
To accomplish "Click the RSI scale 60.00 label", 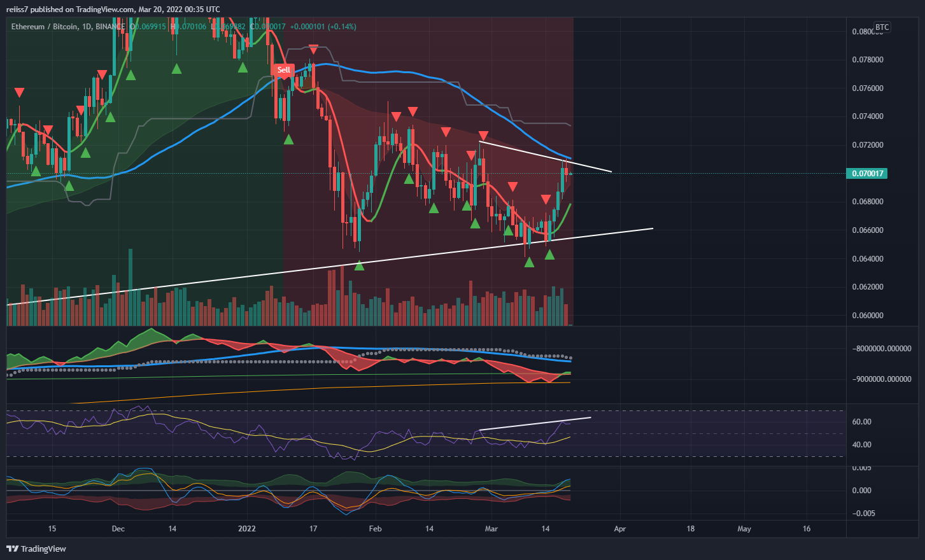I will (862, 422).
